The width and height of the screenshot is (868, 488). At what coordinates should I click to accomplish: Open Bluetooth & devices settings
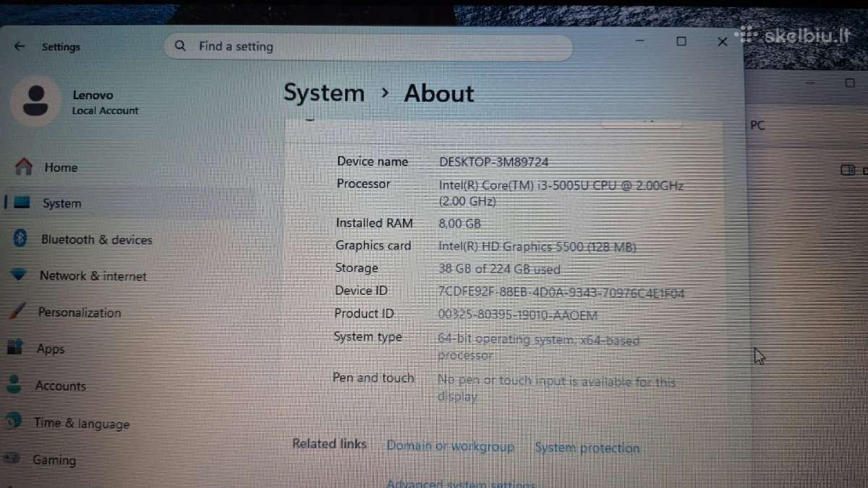coord(96,240)
